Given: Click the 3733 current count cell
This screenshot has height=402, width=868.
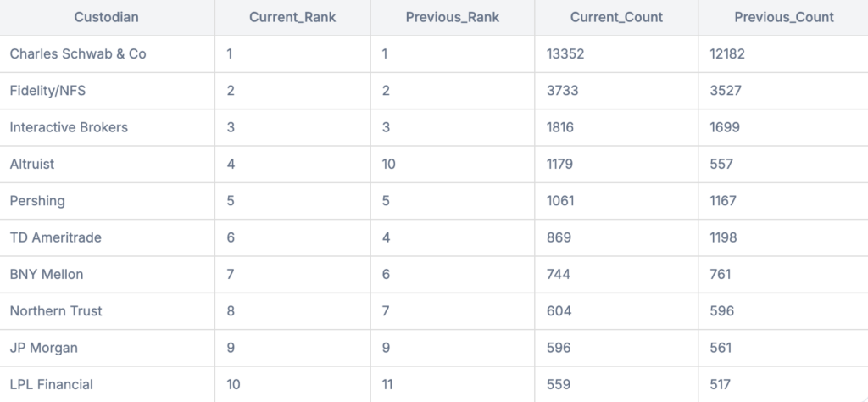Looking at the screenshot, I should tap(616, 90).
